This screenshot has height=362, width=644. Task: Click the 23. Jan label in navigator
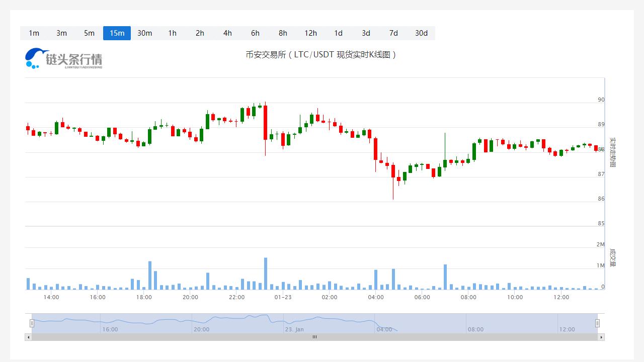294,329
